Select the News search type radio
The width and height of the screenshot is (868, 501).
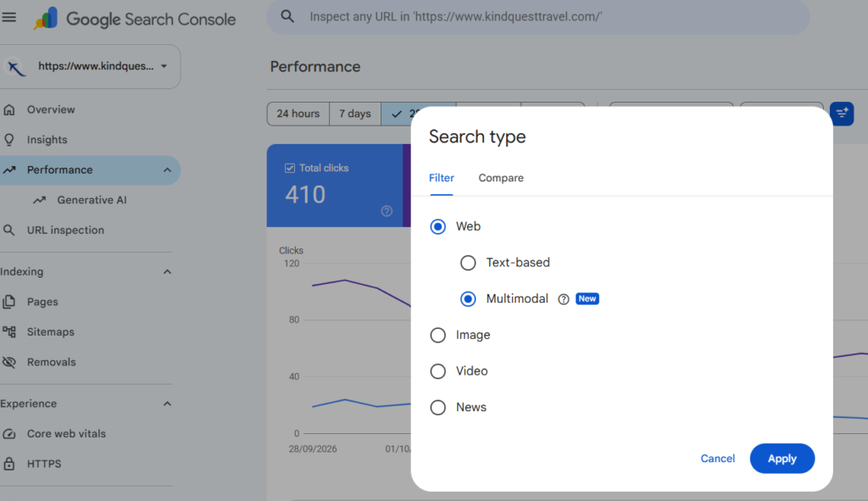click(x=438, y=408)
